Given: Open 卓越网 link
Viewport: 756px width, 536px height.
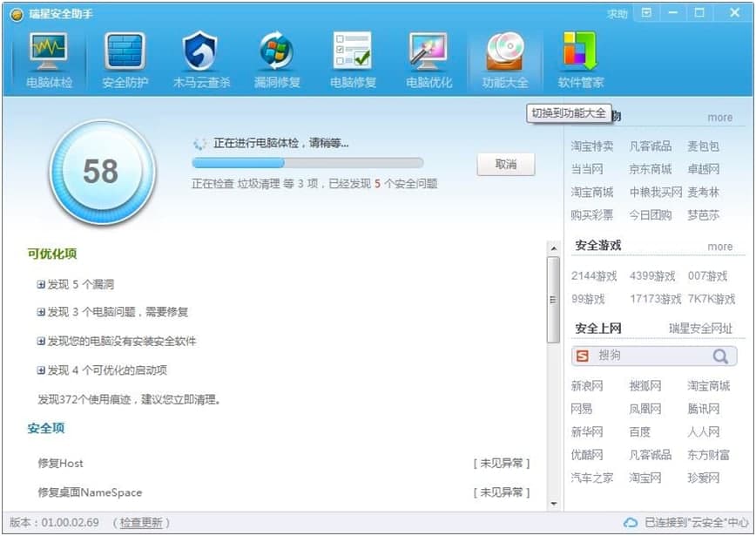Looking at the screenshot, I should pyautogui.click(x=703, y=169).
